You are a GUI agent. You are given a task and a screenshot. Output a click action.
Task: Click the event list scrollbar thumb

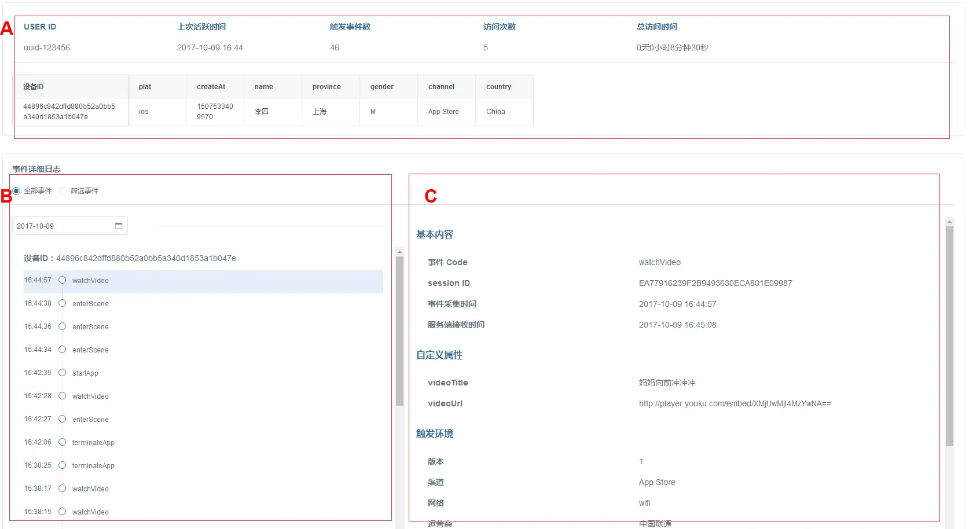[x=399, y=331]
